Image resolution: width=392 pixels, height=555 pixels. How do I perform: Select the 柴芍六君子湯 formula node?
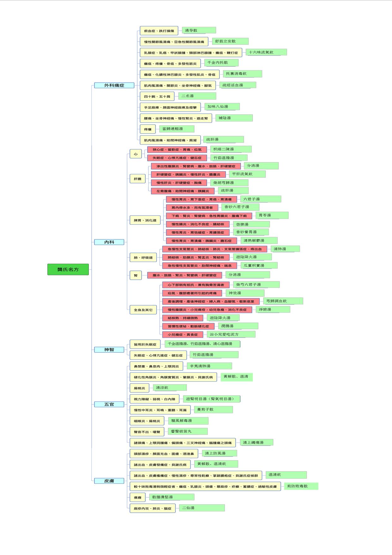tap(256, 285)
